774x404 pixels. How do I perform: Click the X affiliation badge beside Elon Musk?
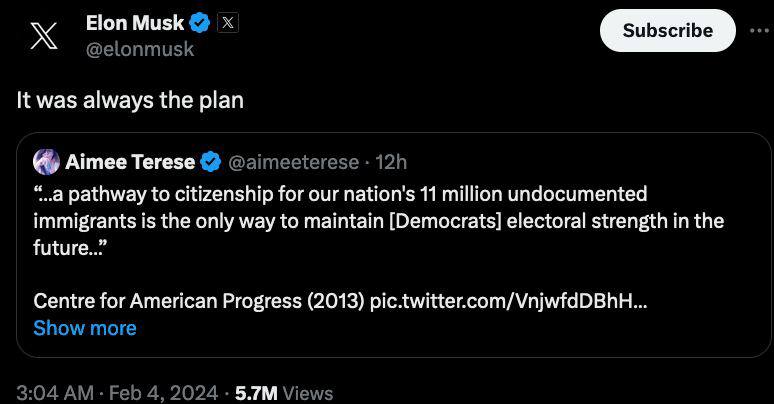(228, 23)
